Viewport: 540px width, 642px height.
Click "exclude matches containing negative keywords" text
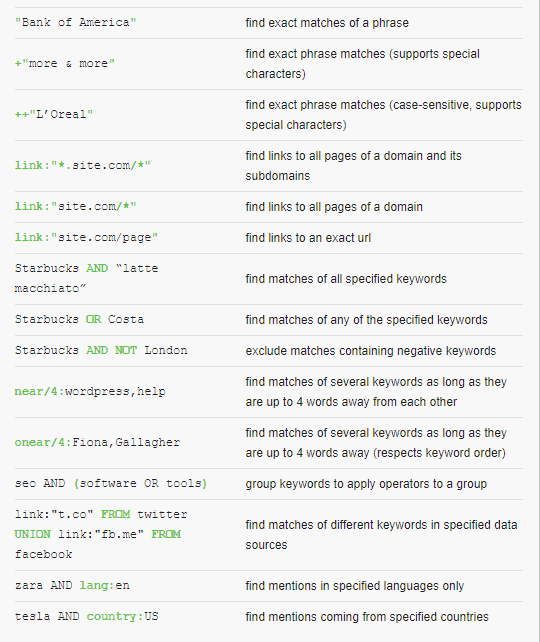coord(371,351)
